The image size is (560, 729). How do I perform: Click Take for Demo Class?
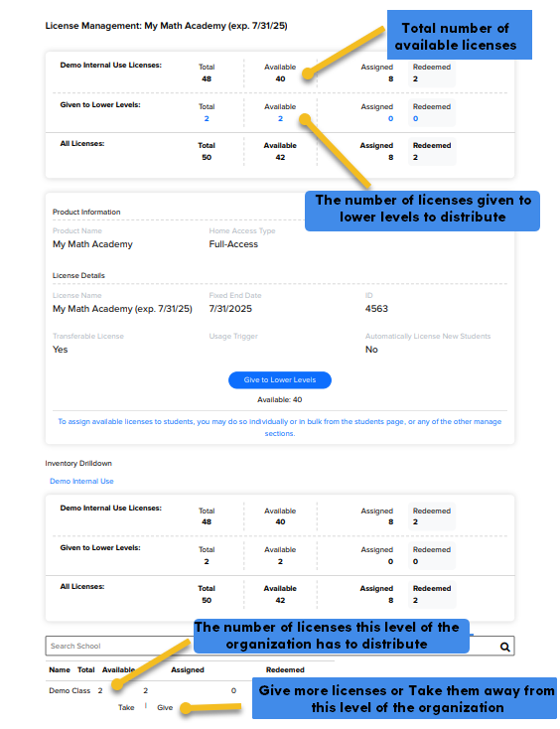pyautogui.click(x=126, y=707)
